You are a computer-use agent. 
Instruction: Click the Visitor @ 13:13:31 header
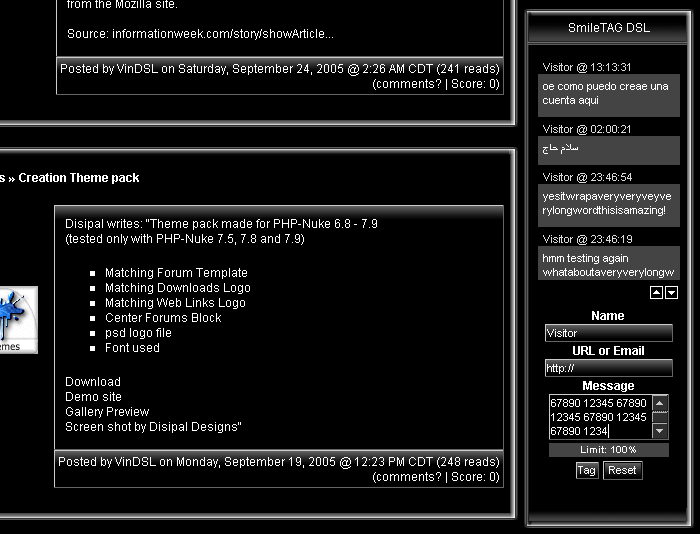click(x=587, y=67)
